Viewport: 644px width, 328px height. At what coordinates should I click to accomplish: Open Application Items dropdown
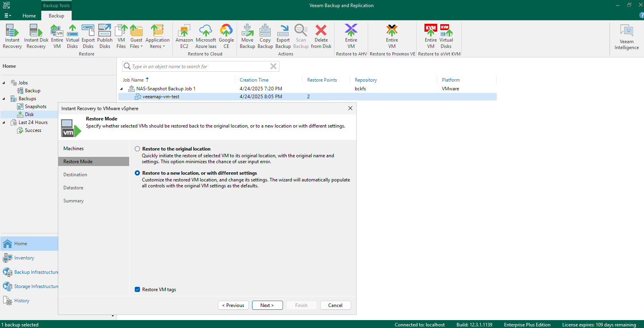[x=157, y=36]
